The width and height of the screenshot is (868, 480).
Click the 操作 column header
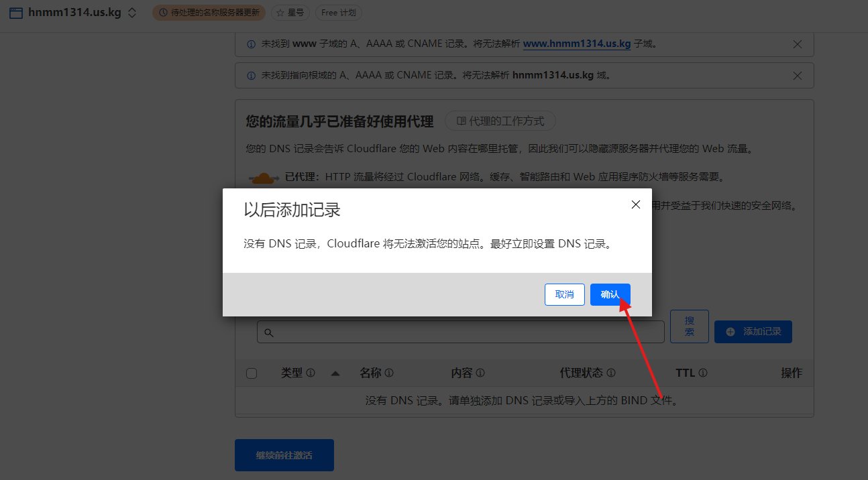coord(792,373)
